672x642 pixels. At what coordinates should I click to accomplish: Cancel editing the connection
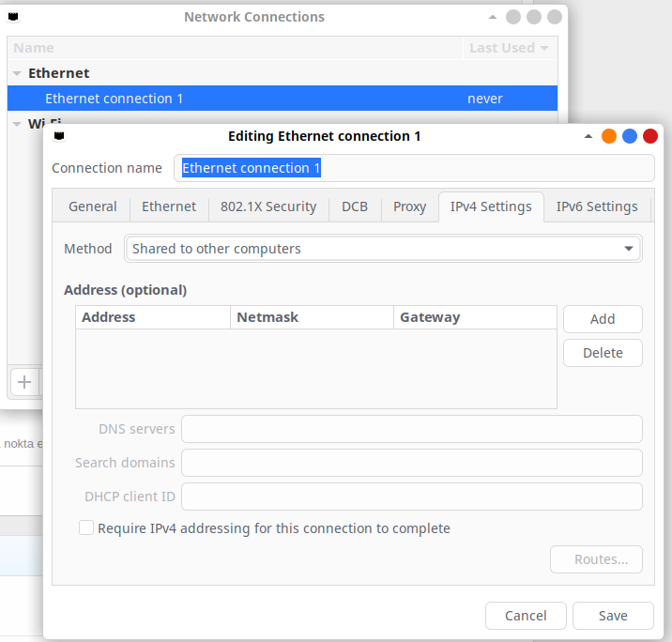tap(526, 616)
